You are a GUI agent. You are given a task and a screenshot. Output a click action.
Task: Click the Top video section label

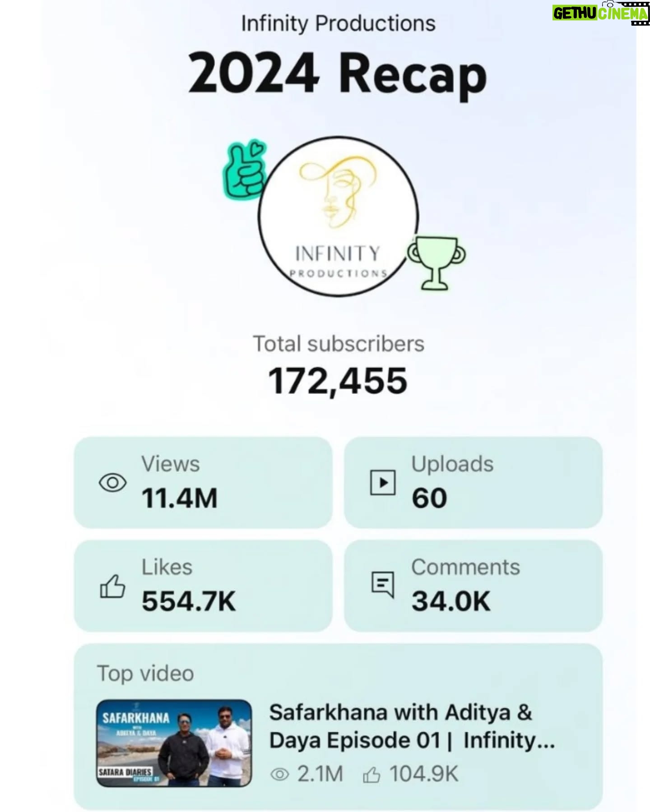pos(145,674)
